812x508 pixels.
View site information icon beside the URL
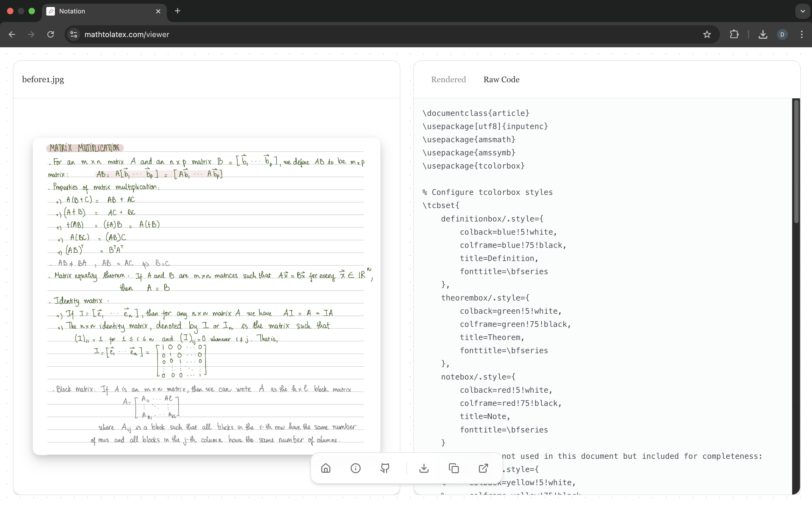pos(74,34)
